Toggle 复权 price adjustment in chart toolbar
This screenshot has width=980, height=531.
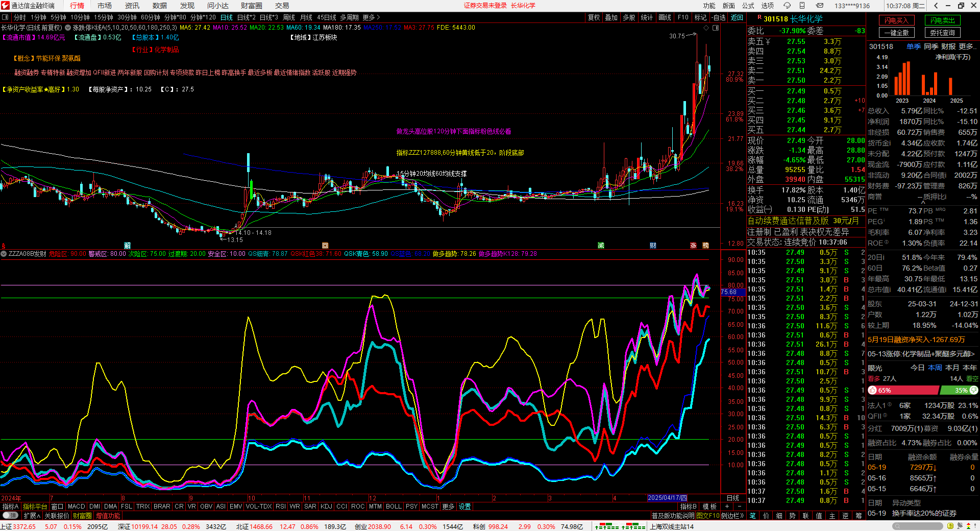click(x=594, y=17)
